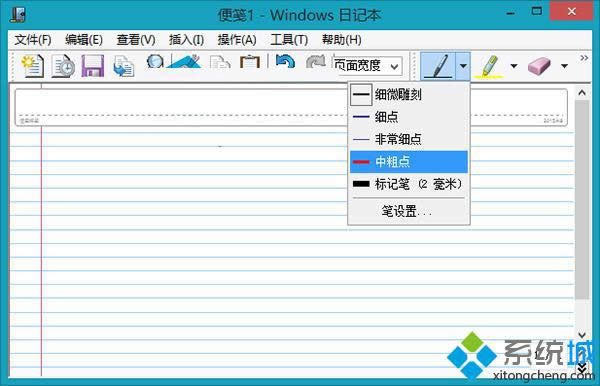Screen dimensions: 600x386
Task: Open the 页面宽度 zoom combo box
Action: coord(367,66)
